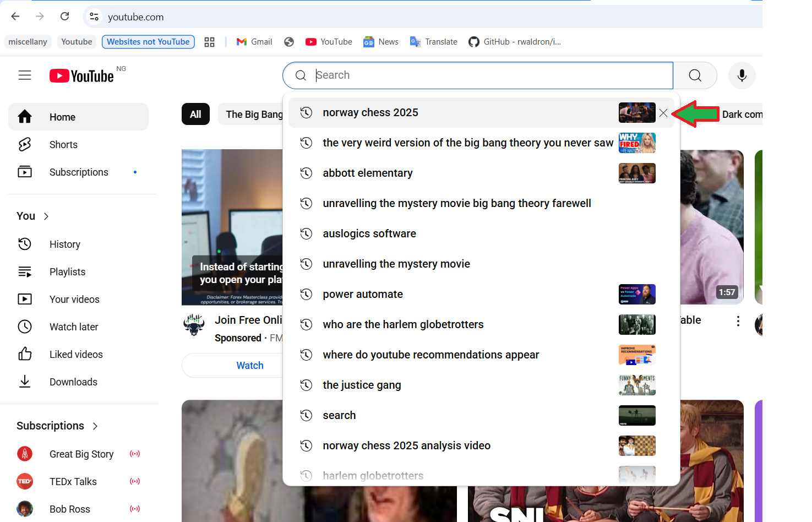This screenshot has width=812, height=522.
Task: Select the All filter chip
Action: 195,114
